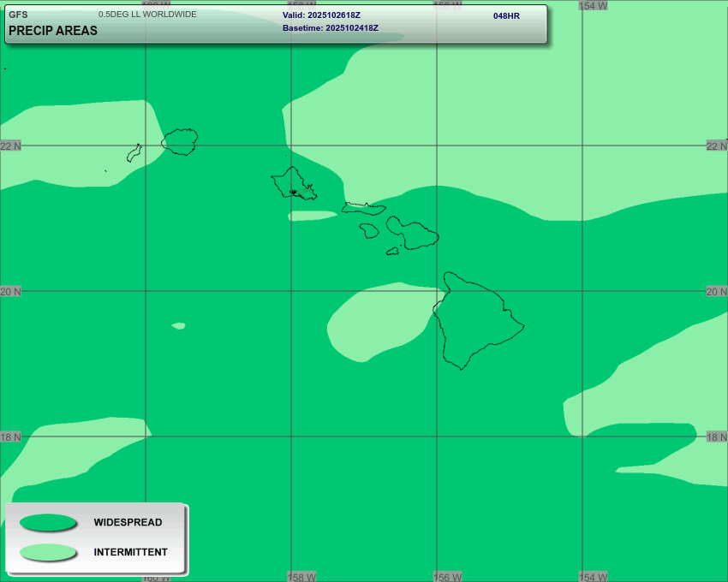Click the dark green WIDESPREAD legend swatch
The width and height of the screenshot is (728, 582).
click(x=48, y=522)
